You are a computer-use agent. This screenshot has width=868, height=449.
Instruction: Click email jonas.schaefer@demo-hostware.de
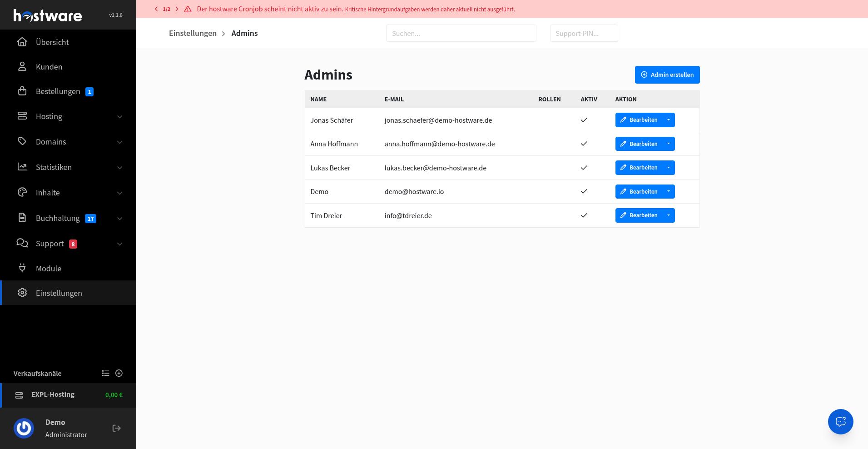[x=438, y=120]
